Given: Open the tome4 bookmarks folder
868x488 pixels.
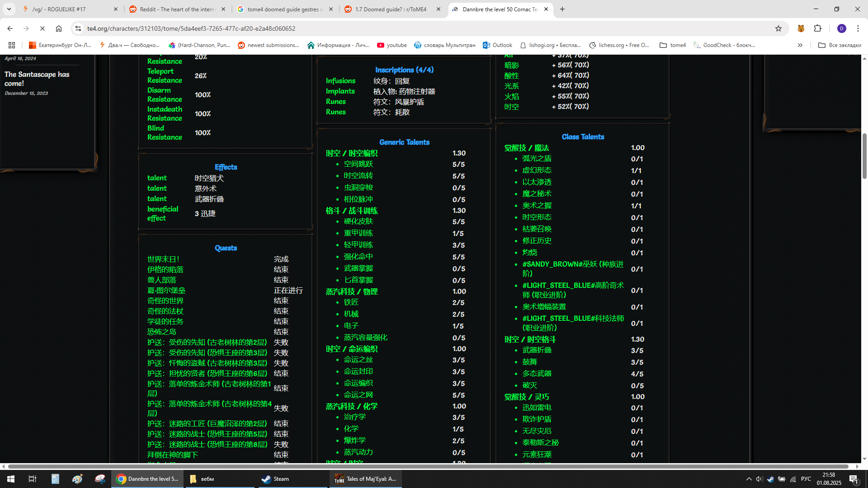Looking at the screenshot, I should tap(673, 45).
